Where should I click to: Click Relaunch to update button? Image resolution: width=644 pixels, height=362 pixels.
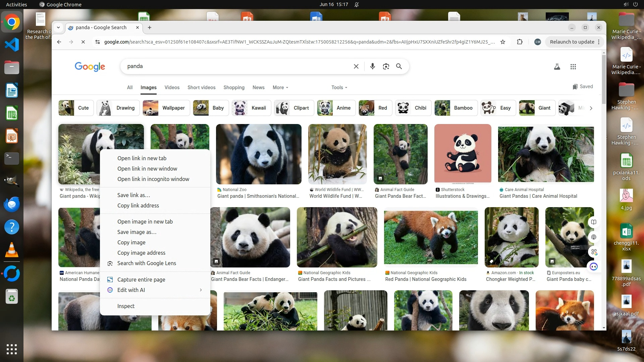pos(572,42)
